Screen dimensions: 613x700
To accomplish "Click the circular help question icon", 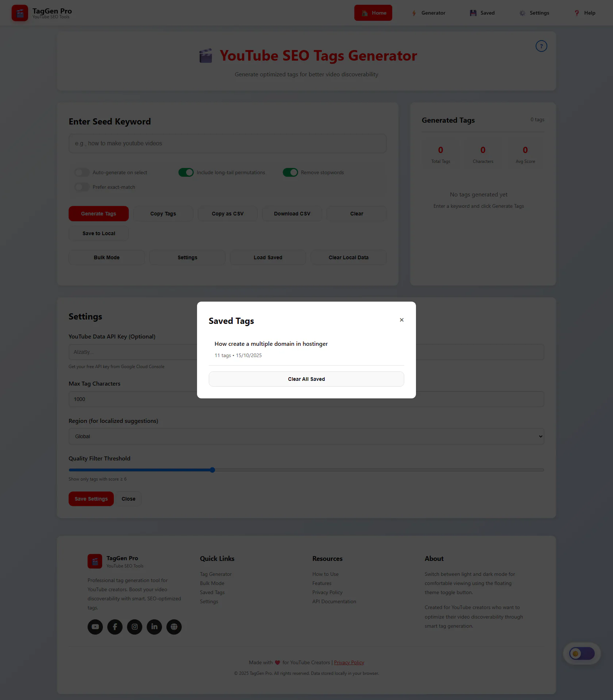I will pos(541,46).
